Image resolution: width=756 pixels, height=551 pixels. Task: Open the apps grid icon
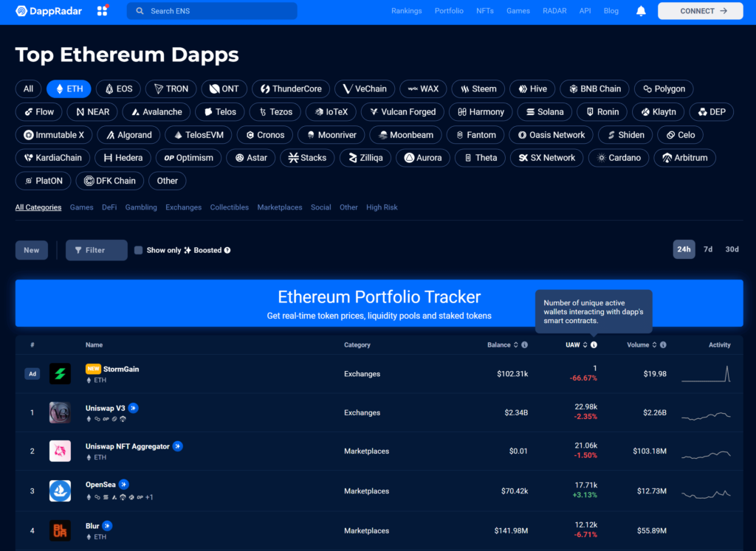pyautogui.click(x=103, y=10)
